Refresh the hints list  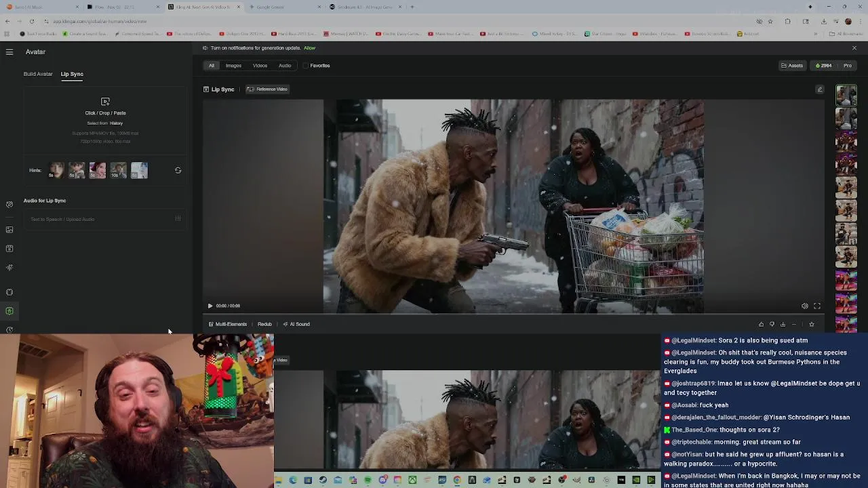click(178, 170)
